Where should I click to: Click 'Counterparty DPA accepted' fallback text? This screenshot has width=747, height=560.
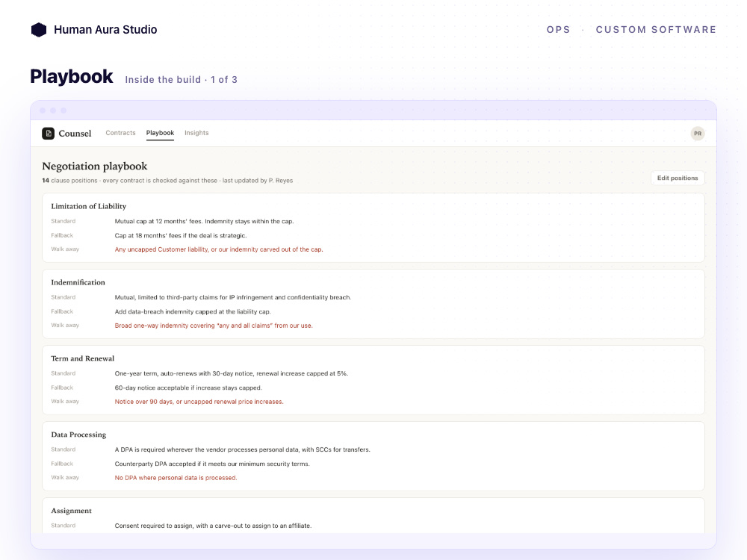click(212, 464)
